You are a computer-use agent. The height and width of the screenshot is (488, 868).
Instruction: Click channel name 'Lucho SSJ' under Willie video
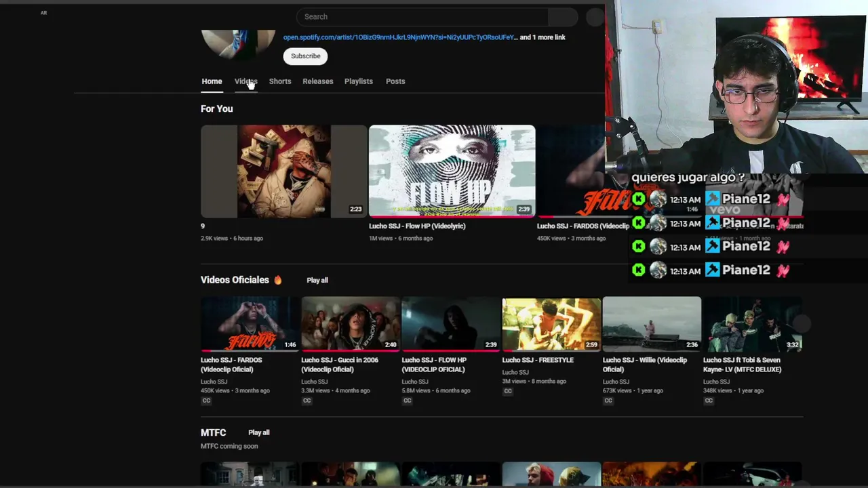(616, 382)
